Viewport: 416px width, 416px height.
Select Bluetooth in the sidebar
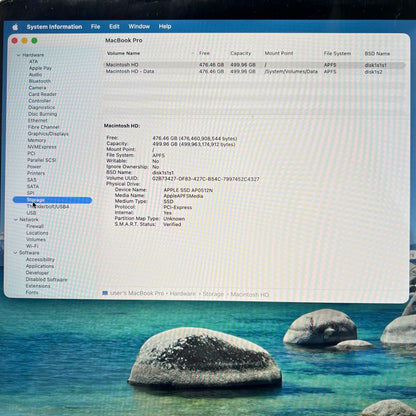[40, 81]
